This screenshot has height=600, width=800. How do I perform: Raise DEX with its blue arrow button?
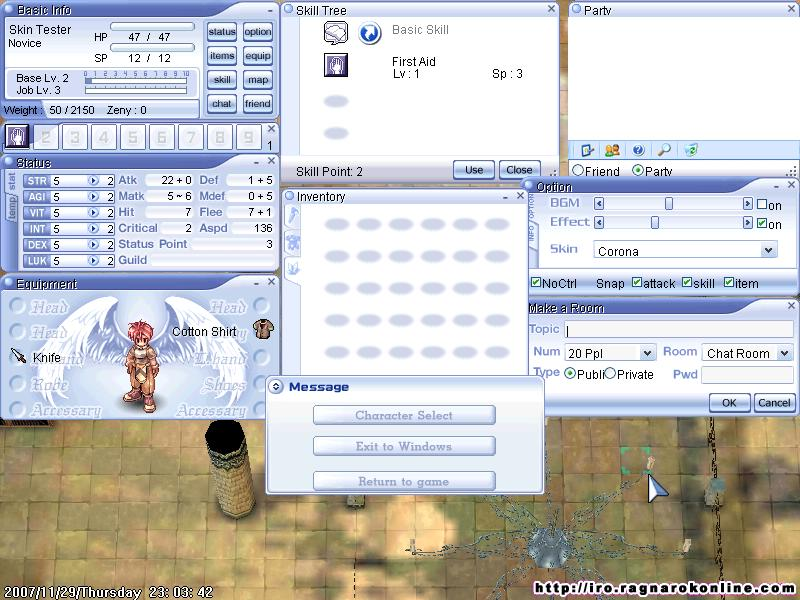click(x=93, y=245)
